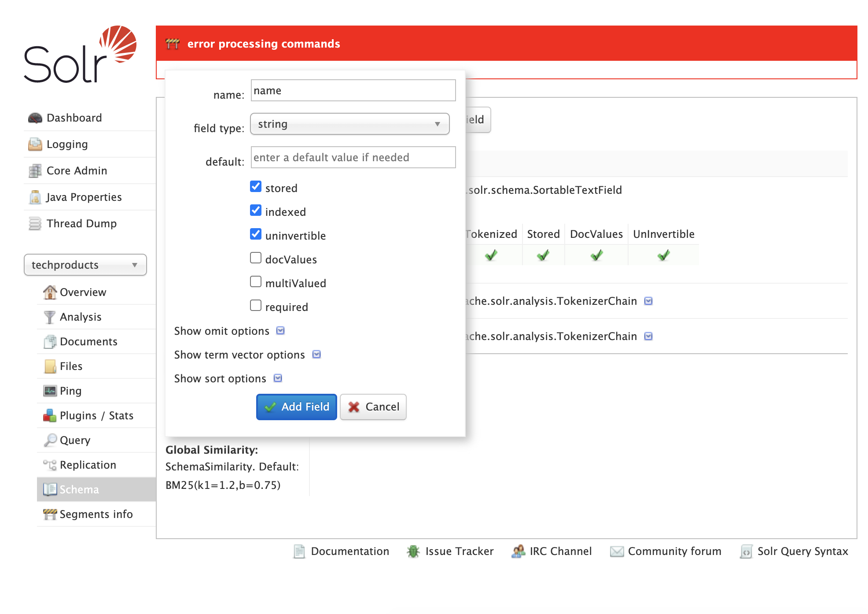The width and height of the screenshot is (868, 614).
Task: Click the Query magnifier icon
Action: (50, 440)
